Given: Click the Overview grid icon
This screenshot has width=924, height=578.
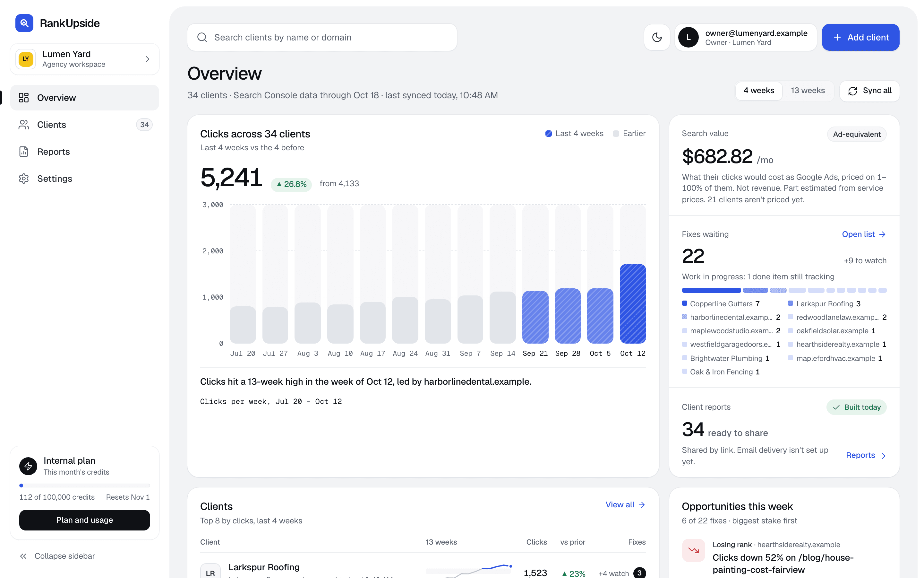Looking at the screenshot, I should click(x=24, y=98).
